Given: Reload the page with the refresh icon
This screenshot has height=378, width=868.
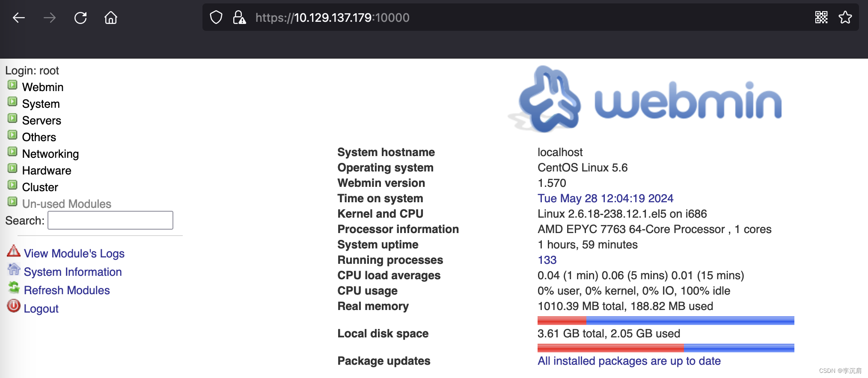Looking at the screenshot, I should tap(80, 18).
